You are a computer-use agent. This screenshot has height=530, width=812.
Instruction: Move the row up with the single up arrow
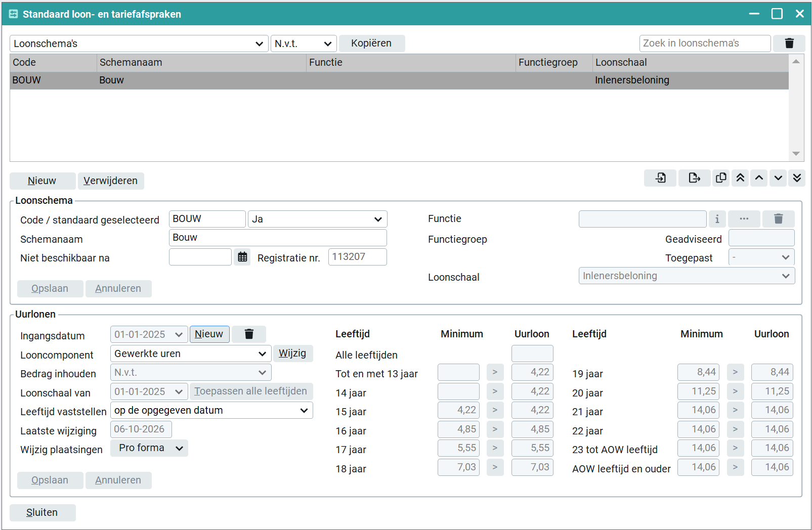(x=759, y=178)
